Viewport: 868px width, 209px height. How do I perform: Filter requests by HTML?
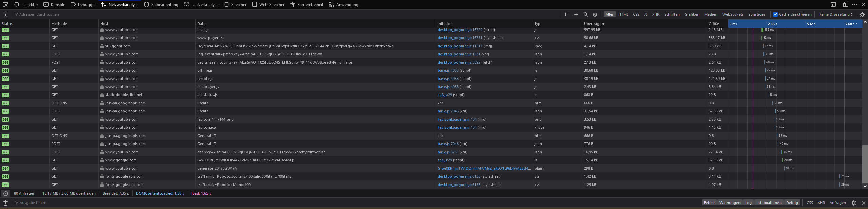coord(623,14)
